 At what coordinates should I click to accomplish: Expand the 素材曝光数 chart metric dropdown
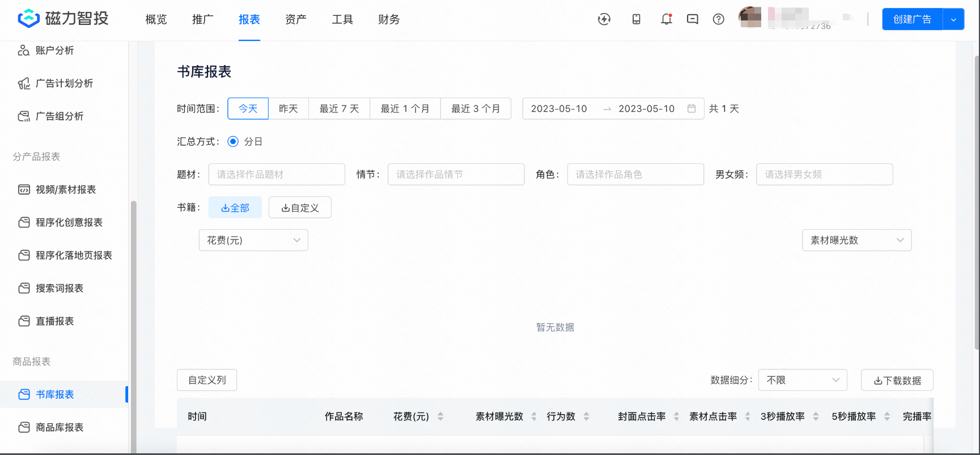[x=856, y=240]
